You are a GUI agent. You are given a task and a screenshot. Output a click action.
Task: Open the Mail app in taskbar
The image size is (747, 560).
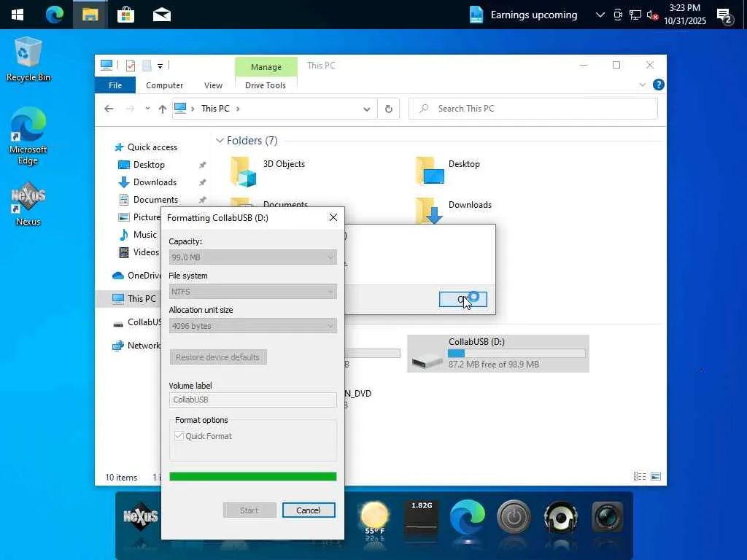pyautogui.click(x=162, y=15)
